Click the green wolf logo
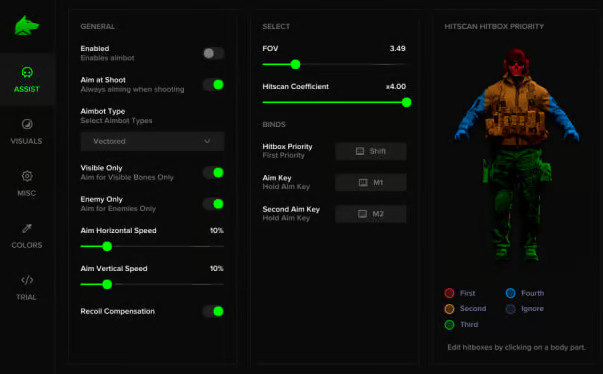Viewport: 603px width, 374px height. point(27,26)
